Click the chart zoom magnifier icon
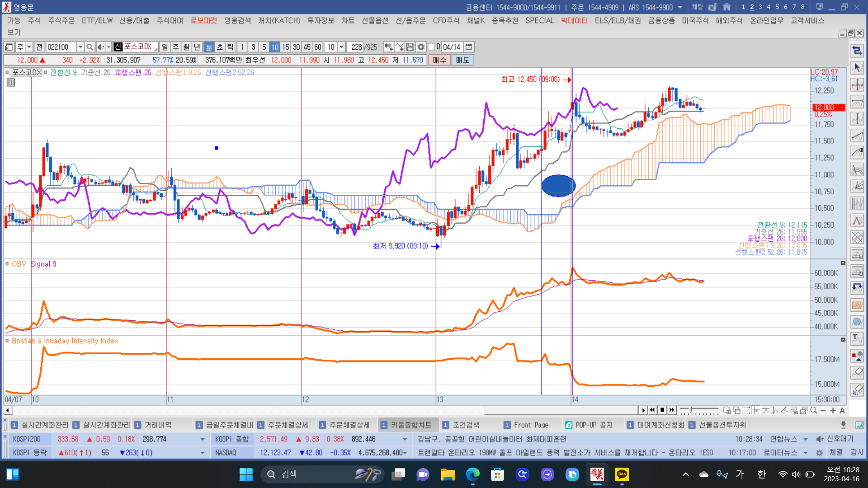 pos(814,410)
